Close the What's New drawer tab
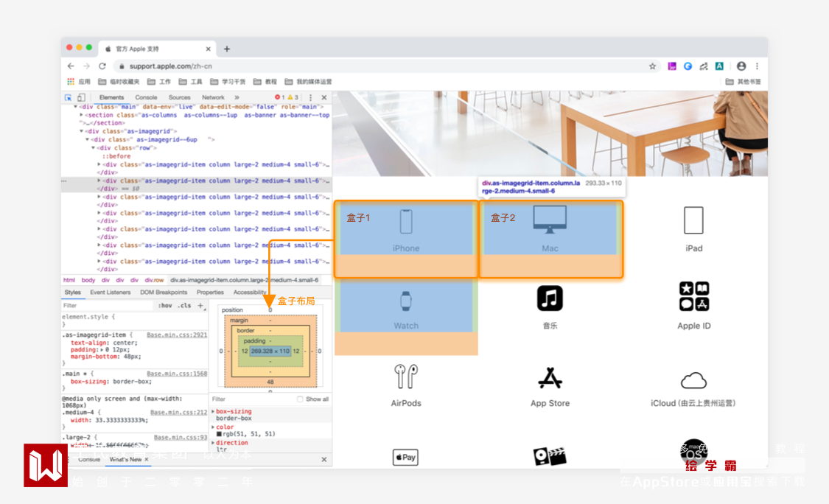 pyautogui.click(x=147, y=460)
